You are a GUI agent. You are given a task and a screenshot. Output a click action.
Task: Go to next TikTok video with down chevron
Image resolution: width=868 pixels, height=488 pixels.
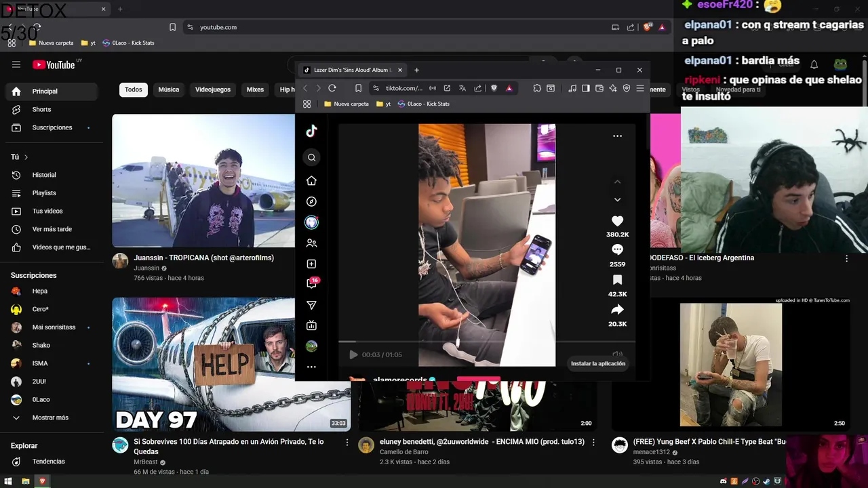click(x=617, y=199)
